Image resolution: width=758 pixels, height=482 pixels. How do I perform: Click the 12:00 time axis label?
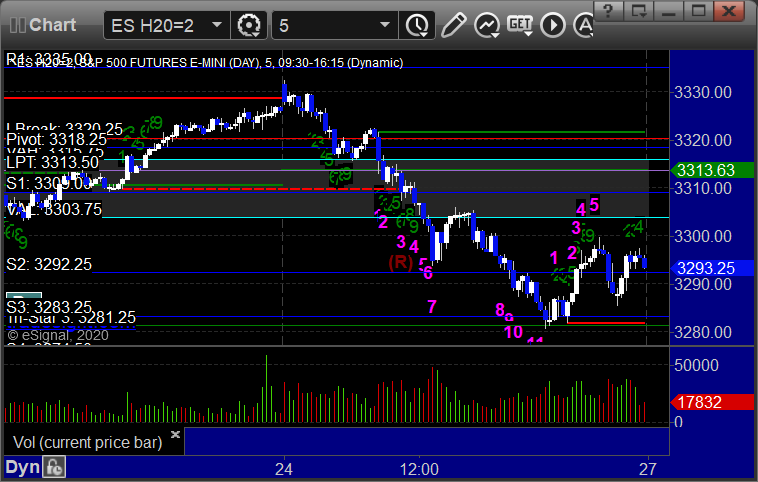tap(419, 469)
